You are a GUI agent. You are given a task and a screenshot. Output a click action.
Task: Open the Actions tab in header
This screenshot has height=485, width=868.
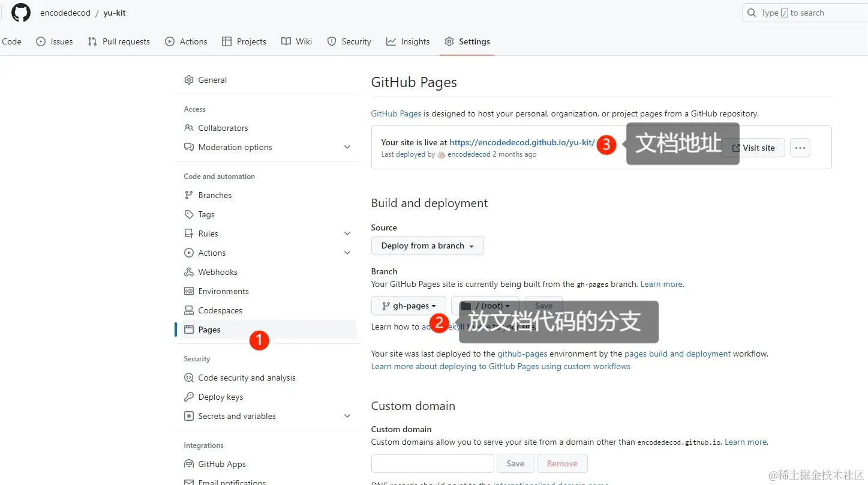coord(186,41)
